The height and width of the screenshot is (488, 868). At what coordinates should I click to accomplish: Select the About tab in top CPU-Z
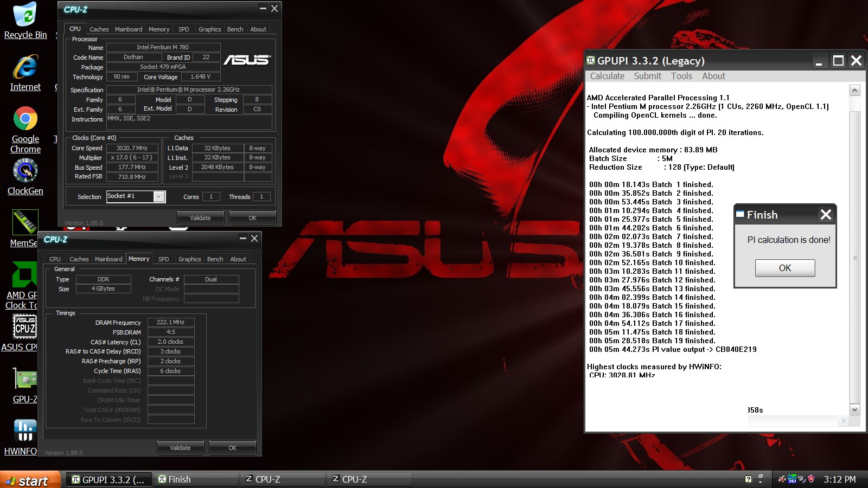coord(258,29)
